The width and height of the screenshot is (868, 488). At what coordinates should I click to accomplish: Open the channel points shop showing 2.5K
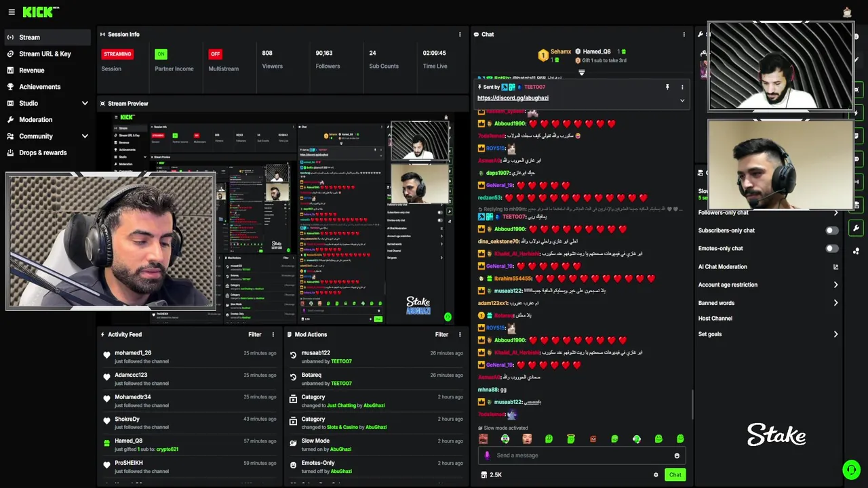[x=492, y=474]
